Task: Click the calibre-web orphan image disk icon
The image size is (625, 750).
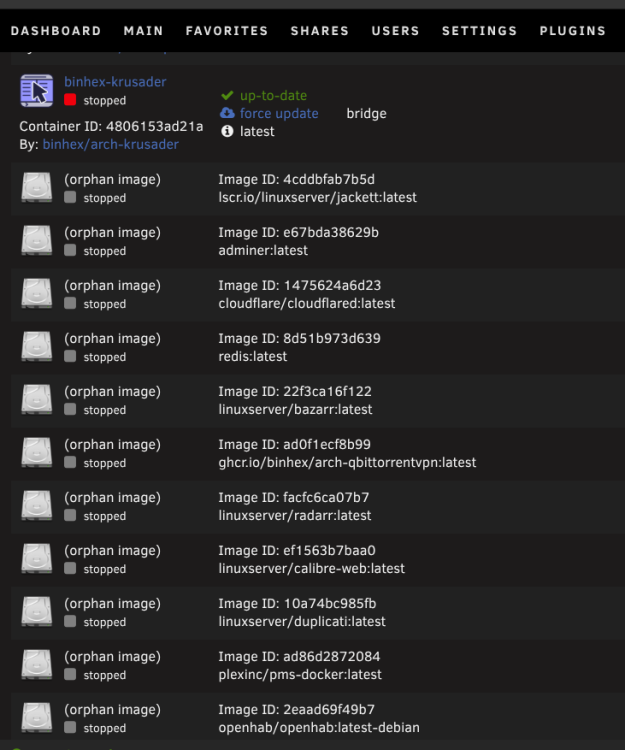Action: (x=36, y=559)
